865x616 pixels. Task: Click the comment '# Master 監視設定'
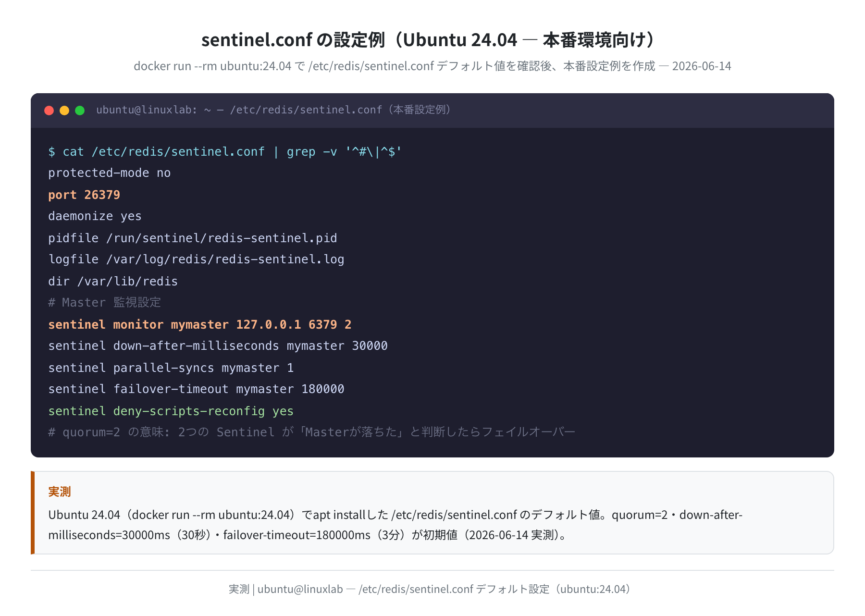click(x=104, y=303)
